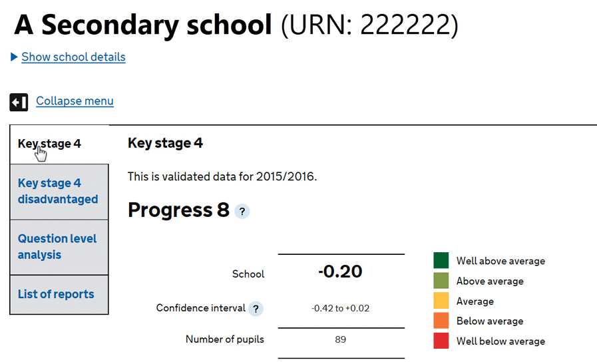Screen dimensions: 597x364
Task: Click the Collapse menu link
Action: pyautogui.click(x=75, y=101)
